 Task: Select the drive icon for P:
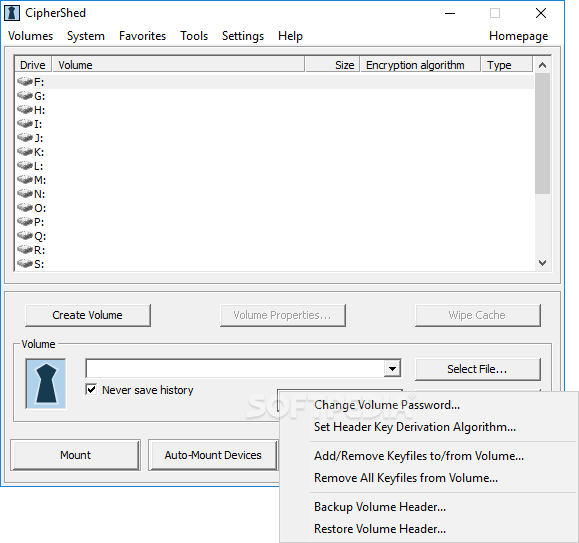tap(25, 221)
